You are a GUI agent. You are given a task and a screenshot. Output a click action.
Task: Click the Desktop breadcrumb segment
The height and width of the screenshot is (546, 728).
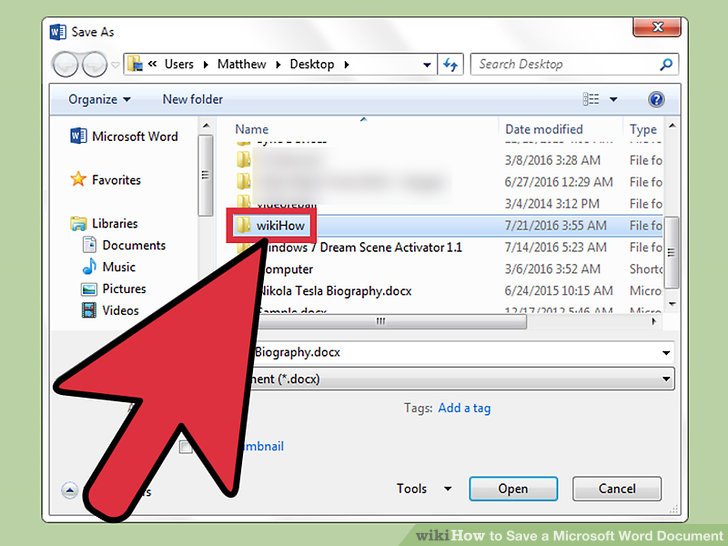312,64
